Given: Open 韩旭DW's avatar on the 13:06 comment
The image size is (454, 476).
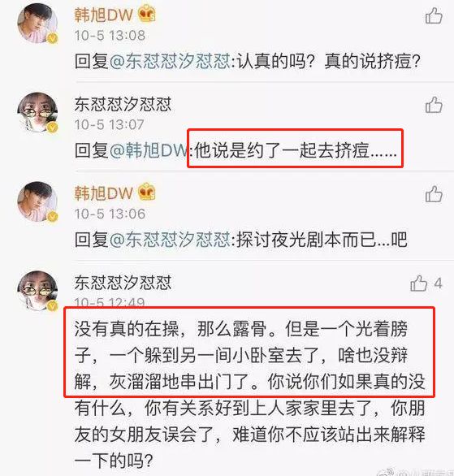Looking at the screenshot, I should 37,201.
